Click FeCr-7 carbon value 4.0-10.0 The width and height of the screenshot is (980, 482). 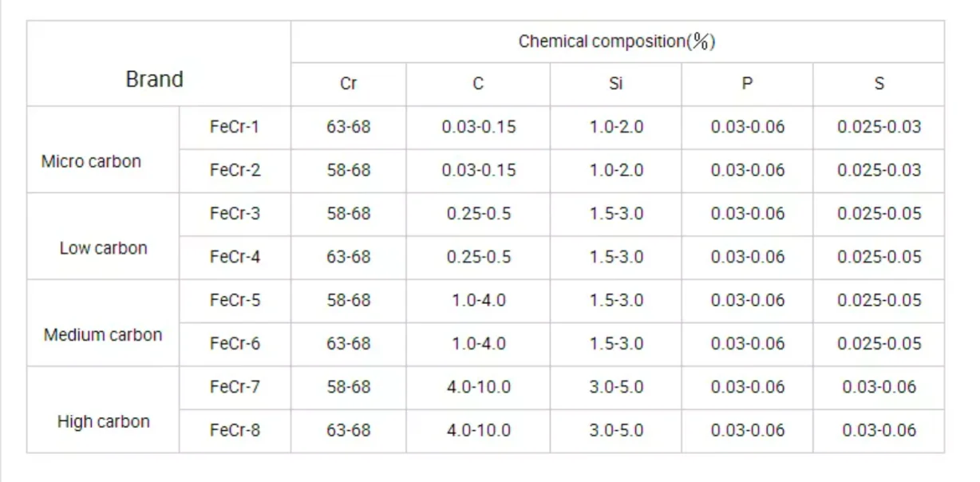(478, 388)
